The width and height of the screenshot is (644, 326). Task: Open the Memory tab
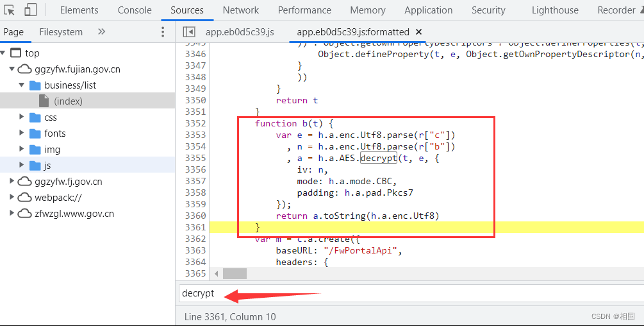[368, 10]
